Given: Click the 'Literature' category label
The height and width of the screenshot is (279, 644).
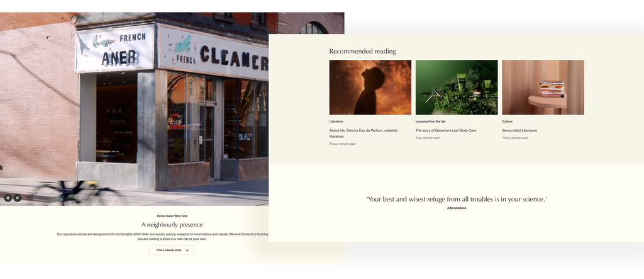Looking at the screenshot, I should pyautogui.click(x=336, y=122).
